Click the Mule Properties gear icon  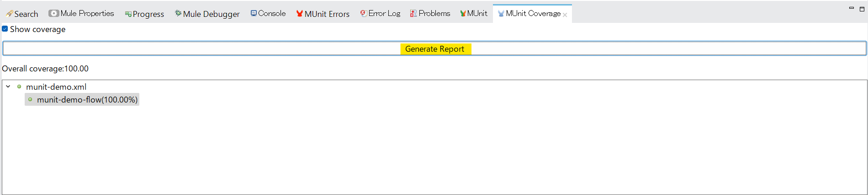pos(54,13)
